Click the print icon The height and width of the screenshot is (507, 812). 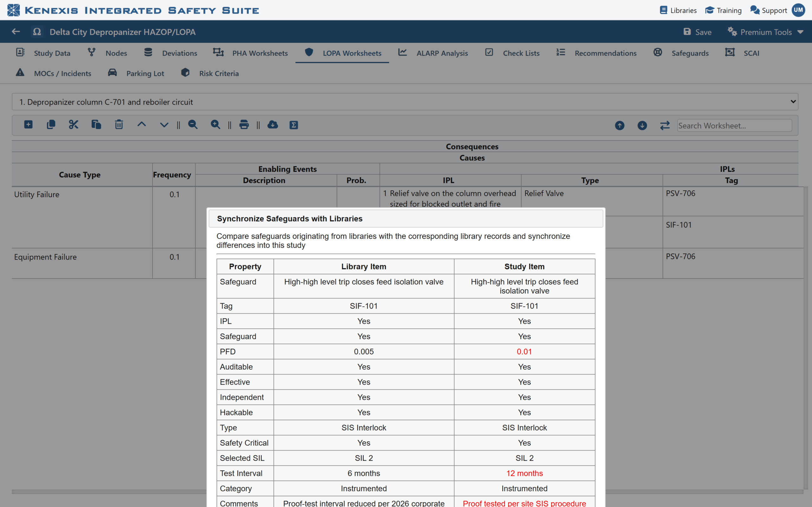pos(244,125)
